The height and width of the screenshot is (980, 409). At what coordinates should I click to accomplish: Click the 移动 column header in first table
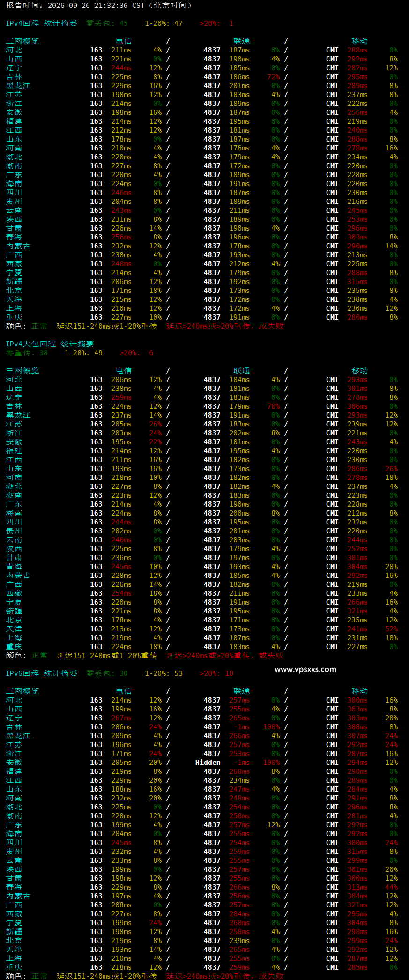360,41
